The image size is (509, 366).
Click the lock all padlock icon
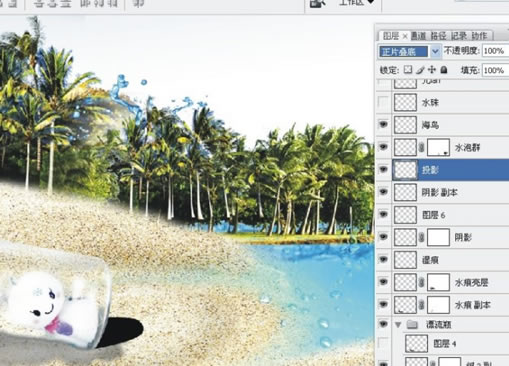pyautogui.click(x=444, y=70)
